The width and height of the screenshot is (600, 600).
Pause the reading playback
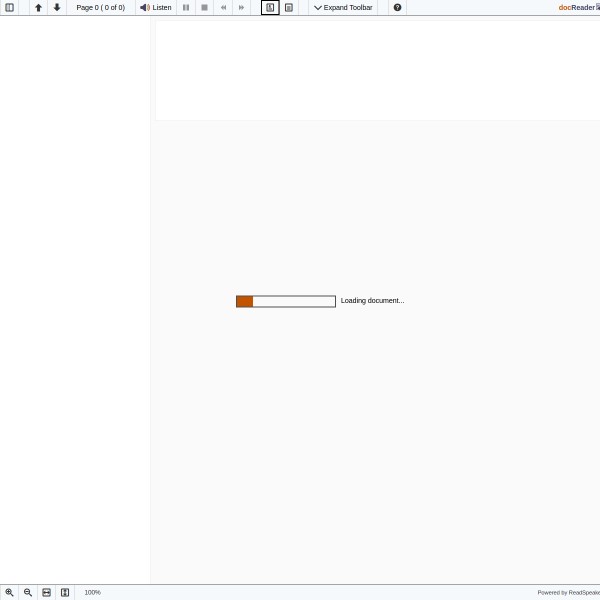186,7
